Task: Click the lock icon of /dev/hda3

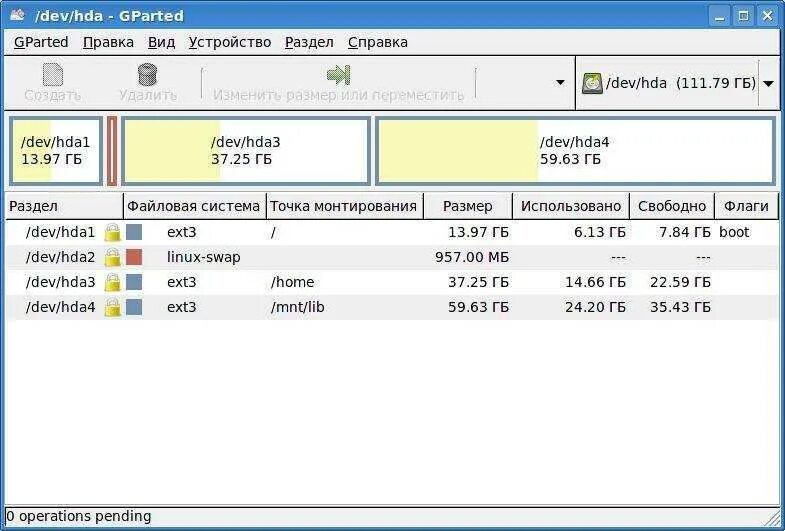Action: point(113,283)
